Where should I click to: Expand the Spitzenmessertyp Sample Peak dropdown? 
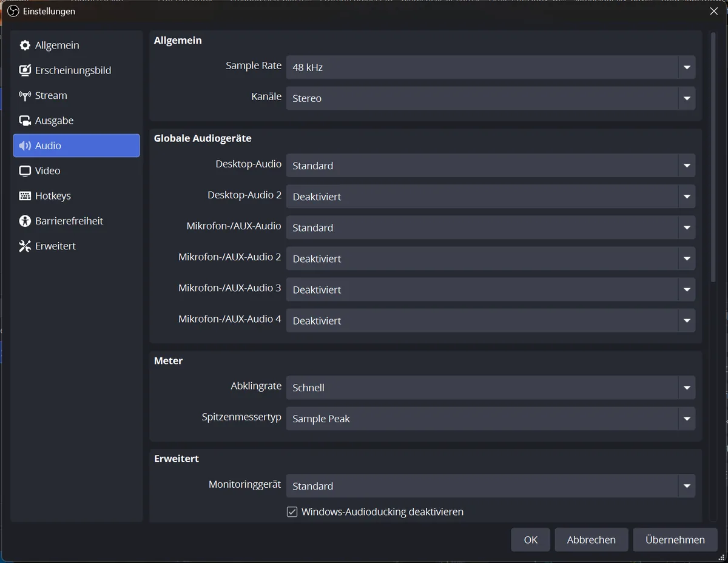click(x=491, y=419)
